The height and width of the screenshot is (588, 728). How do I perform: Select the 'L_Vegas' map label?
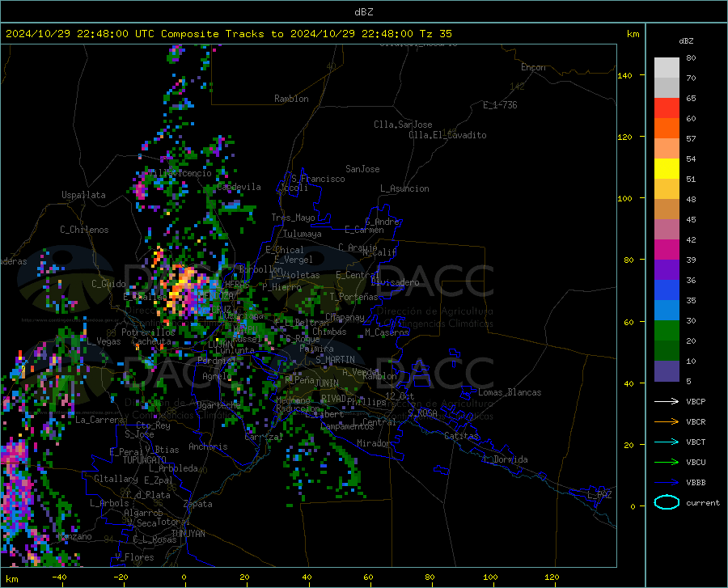pos(104,341)
